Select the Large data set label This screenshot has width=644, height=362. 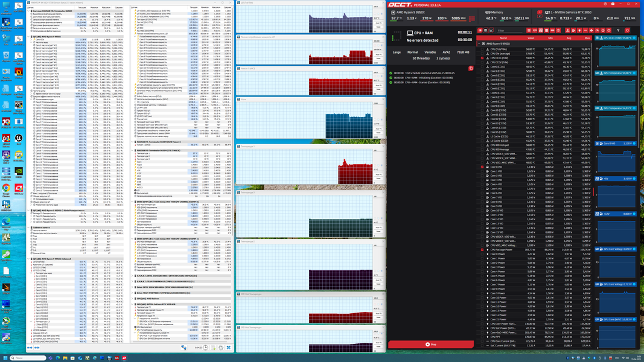tap(397, 52)
